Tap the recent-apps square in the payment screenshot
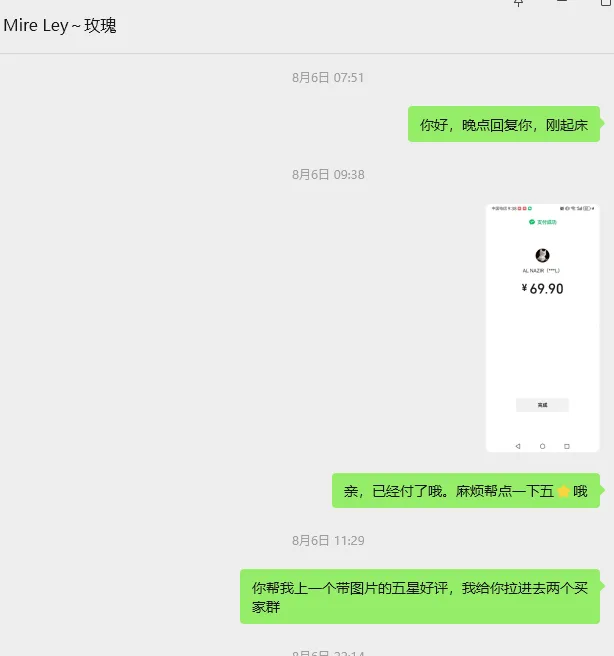 [567, 446]
